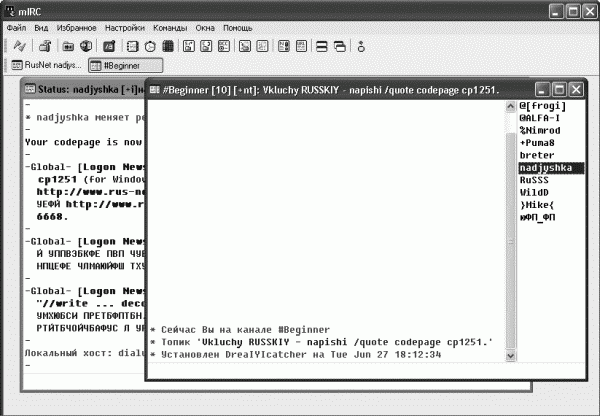The height and width of the screenshot is (416, 600).
Task: Open the Address book toolbar icon
Action: pos(132,46)
